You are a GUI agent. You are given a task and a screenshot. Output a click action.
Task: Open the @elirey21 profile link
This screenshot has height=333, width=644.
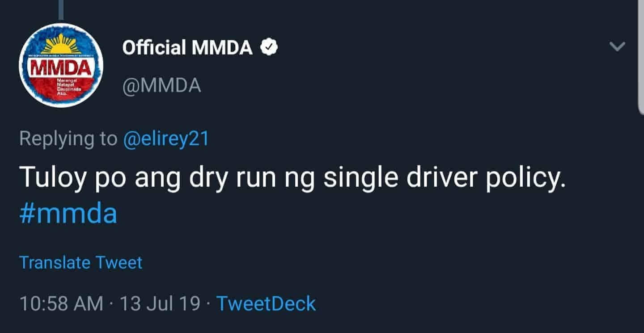(166, 139)
